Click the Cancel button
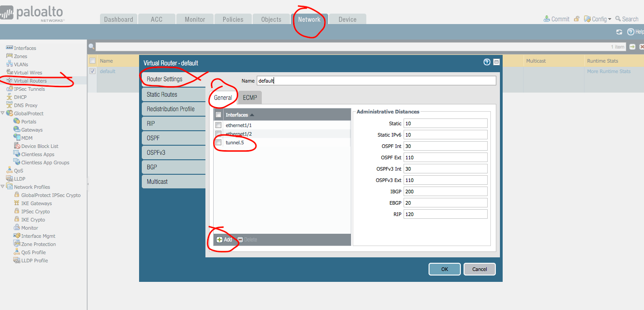The image size is (644, 310). pos(479,269)
